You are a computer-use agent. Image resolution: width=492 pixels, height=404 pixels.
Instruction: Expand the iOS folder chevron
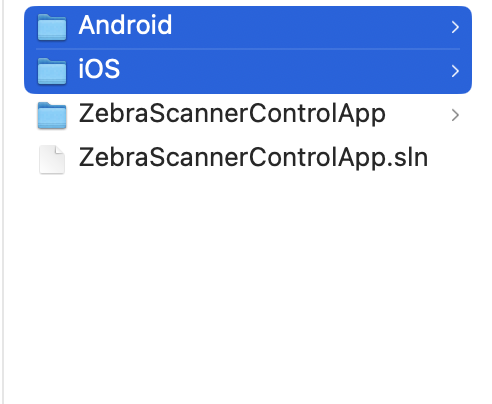pyautogui.click(x=455, y=71)
